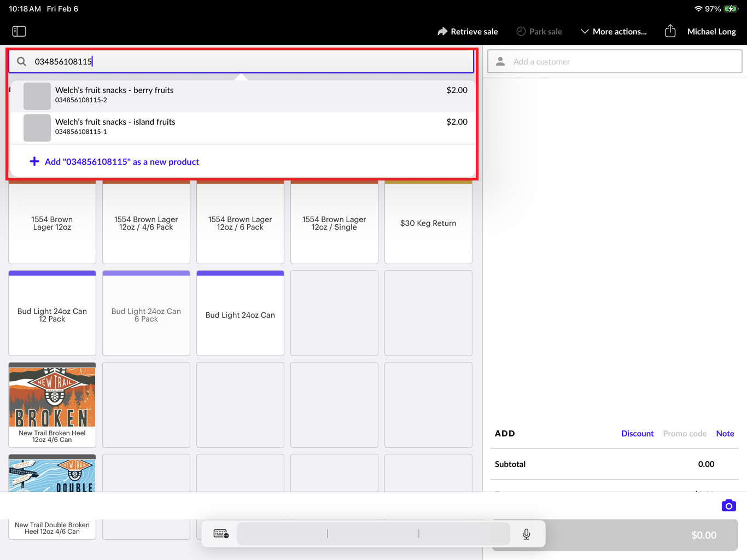
Task: Select Welch's fruit snacks - island fruits
Action: tap(243, 128)
